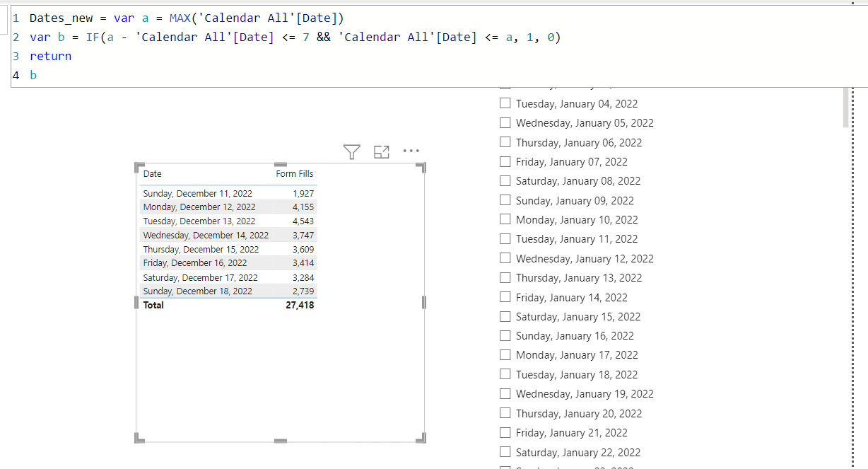Open the visual filter icon above the table
The width and height of the screenshot is (868, 469).
pos(351,151)
